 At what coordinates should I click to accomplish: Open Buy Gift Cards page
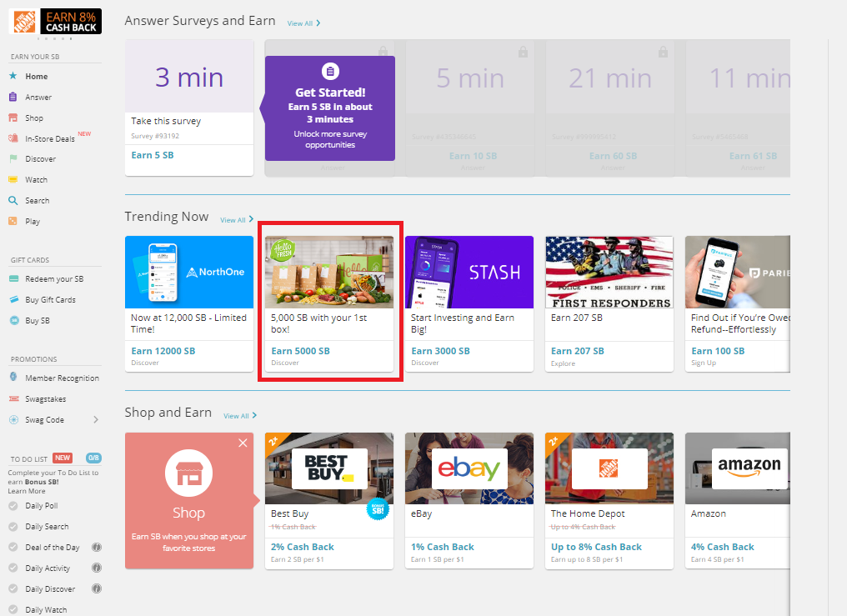point(50,299)
